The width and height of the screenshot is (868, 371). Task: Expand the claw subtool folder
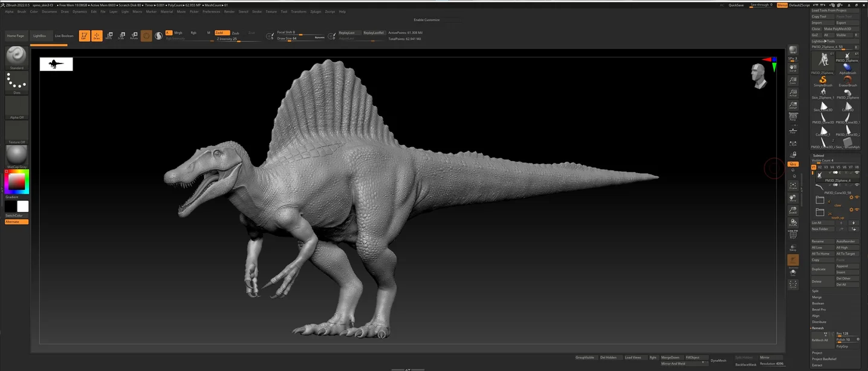pos(820,200)
